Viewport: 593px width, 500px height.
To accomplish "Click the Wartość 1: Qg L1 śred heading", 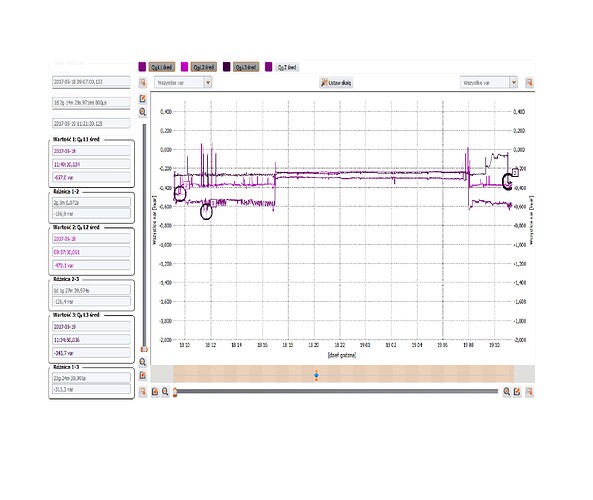I will click(x=76, y=139).
